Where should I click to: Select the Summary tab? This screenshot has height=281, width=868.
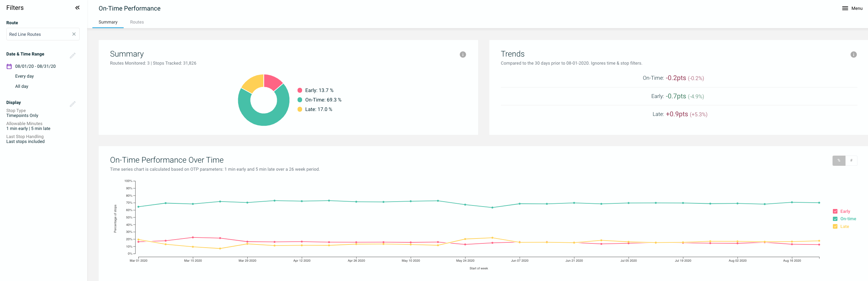coord(108,22)
